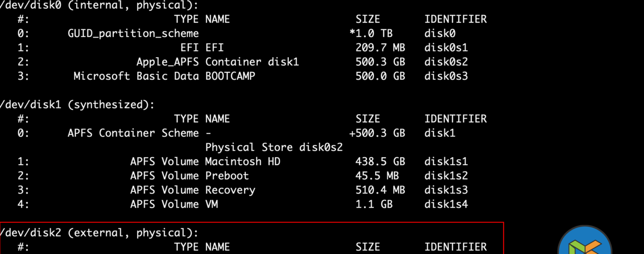Click the Container disk1 name text
Viewport: 644px width, 254px height.
[252, 62]
